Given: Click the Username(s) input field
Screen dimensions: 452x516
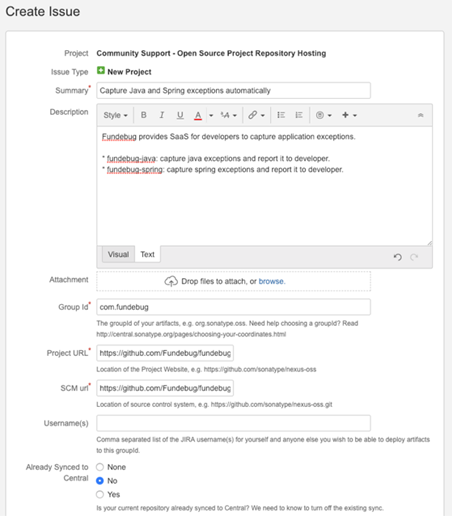Looking at the screenshot, I should (233, 423).
